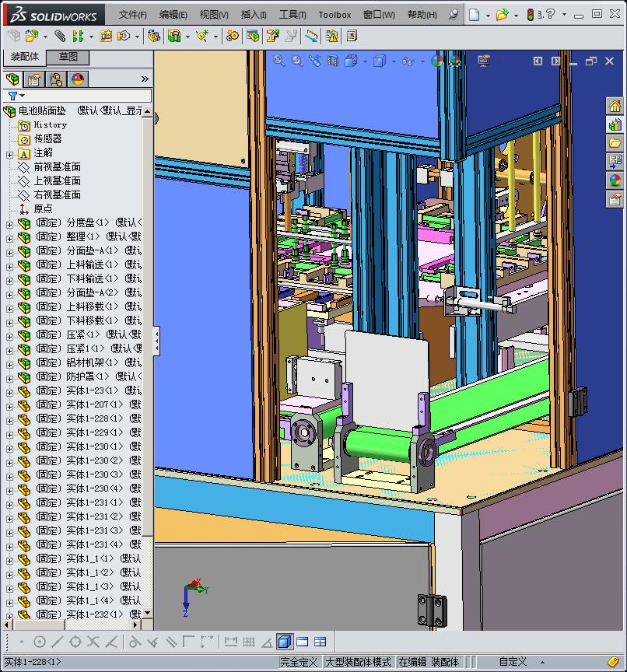Toggle the grid snap icon
This screenshot has width=627, height=672.
pos(249,642)
